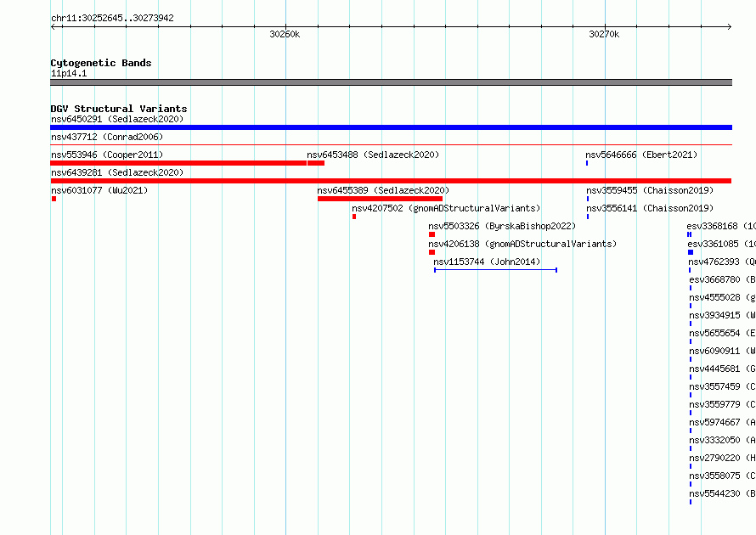Viewport: 756px width, 535px height.
Task: Click the left arrow of the ruler
Action: point(54,27)
